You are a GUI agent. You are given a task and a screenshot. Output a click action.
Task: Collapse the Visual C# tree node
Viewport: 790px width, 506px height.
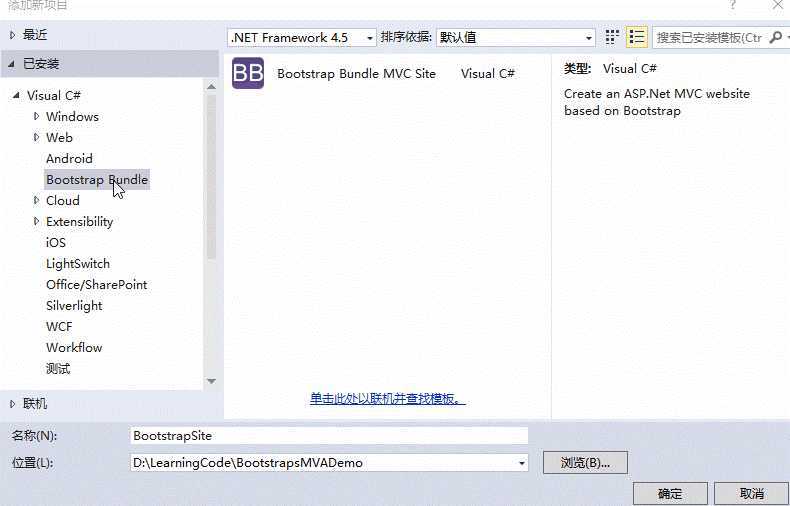(x=17, y=95)
